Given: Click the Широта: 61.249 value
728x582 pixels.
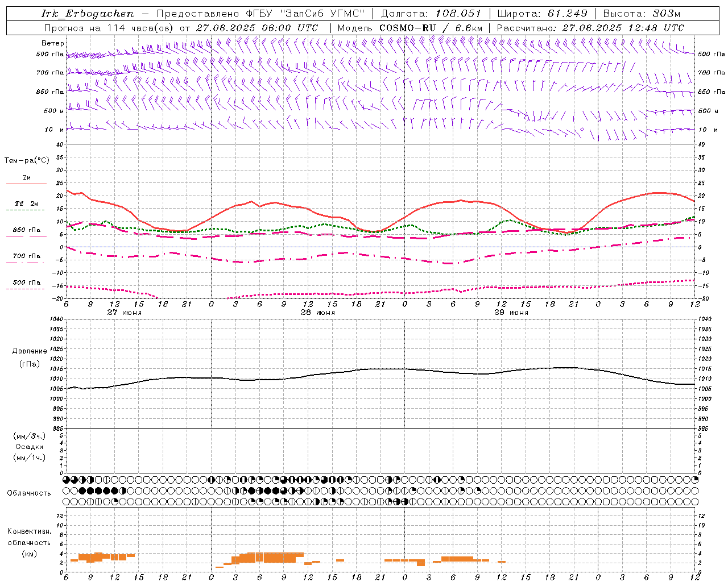Looking at the screenshot, I should coord(542,14).
